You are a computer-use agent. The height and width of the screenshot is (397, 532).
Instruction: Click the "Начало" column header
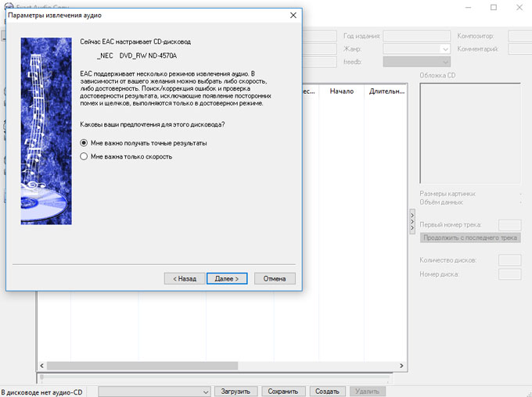pos(342,91)
